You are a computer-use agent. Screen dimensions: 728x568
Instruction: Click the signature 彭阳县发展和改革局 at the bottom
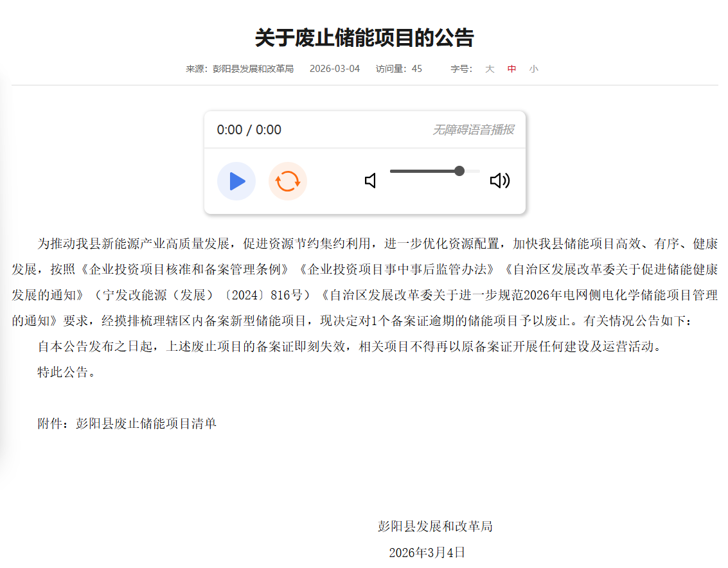[435, 526]
